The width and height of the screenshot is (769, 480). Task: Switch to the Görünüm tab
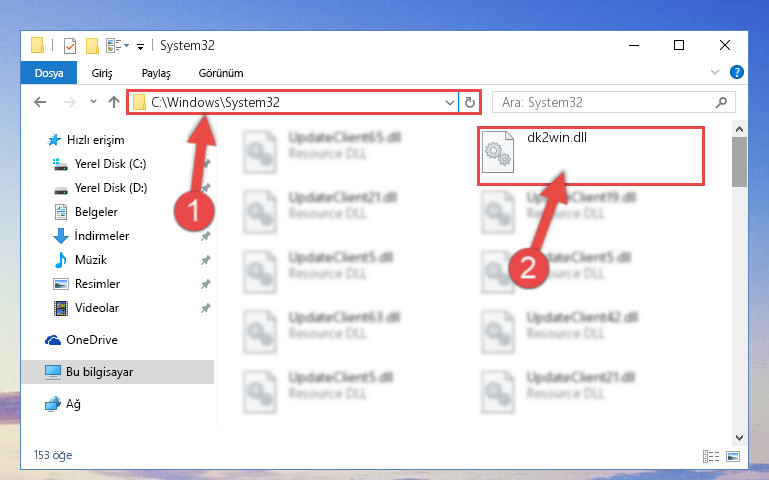point(221,73)
